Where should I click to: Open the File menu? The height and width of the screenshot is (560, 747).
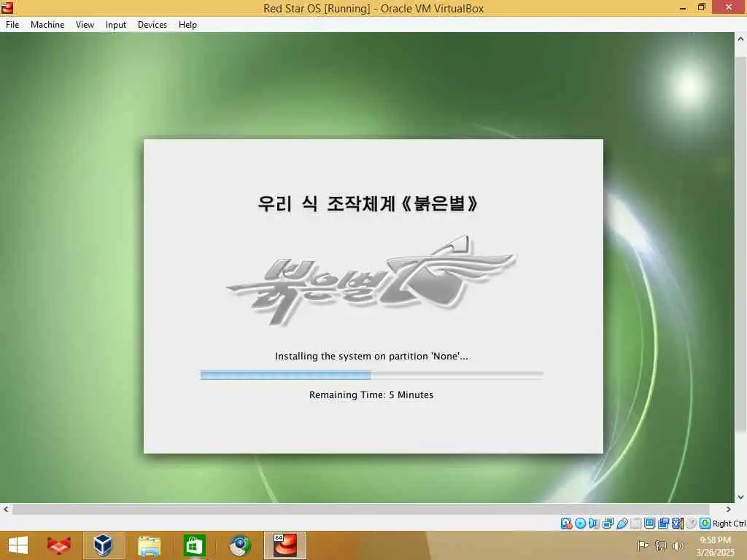click(12, 25)
